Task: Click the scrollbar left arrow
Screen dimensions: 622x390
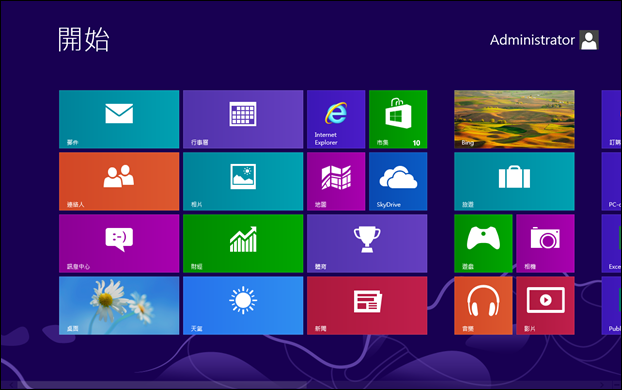Action: coord(12,385)
